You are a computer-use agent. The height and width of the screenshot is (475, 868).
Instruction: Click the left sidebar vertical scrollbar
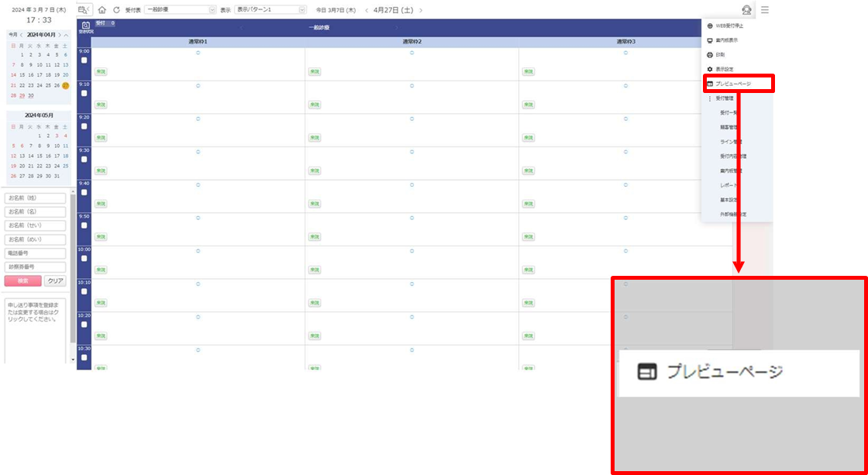point(74,271)
